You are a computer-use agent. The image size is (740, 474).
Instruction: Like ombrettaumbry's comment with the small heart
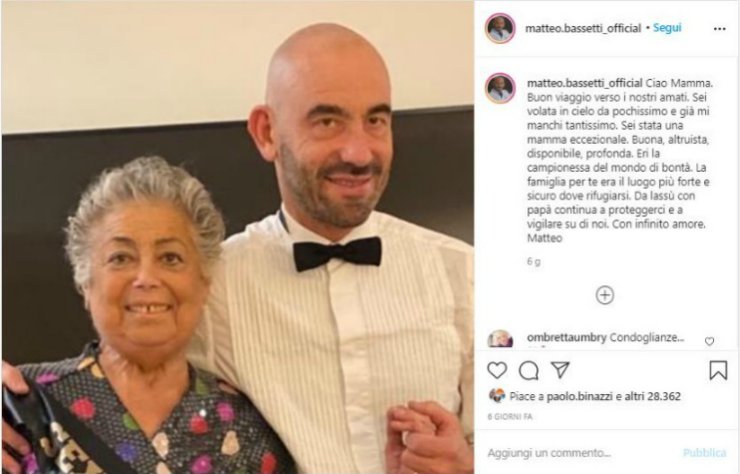[709, 341]
